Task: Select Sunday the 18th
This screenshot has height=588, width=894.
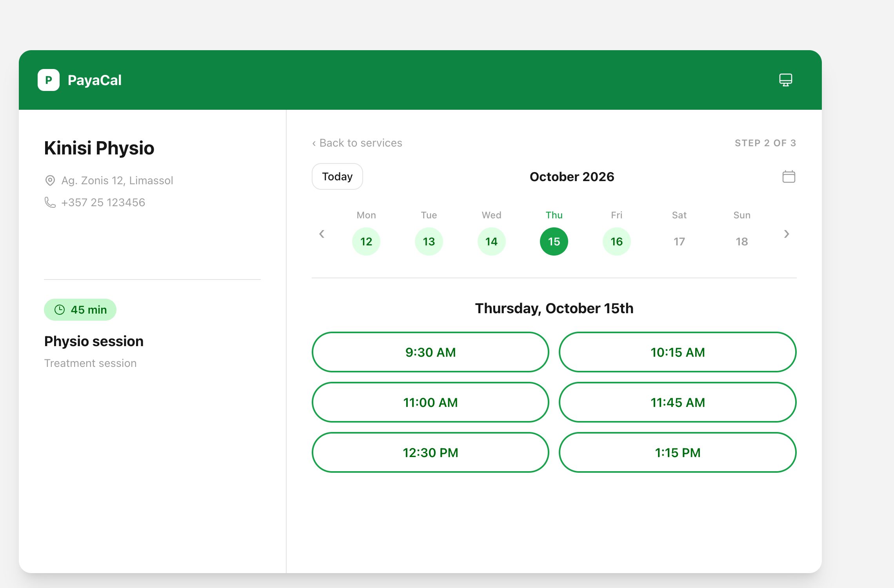Action: 742,241
